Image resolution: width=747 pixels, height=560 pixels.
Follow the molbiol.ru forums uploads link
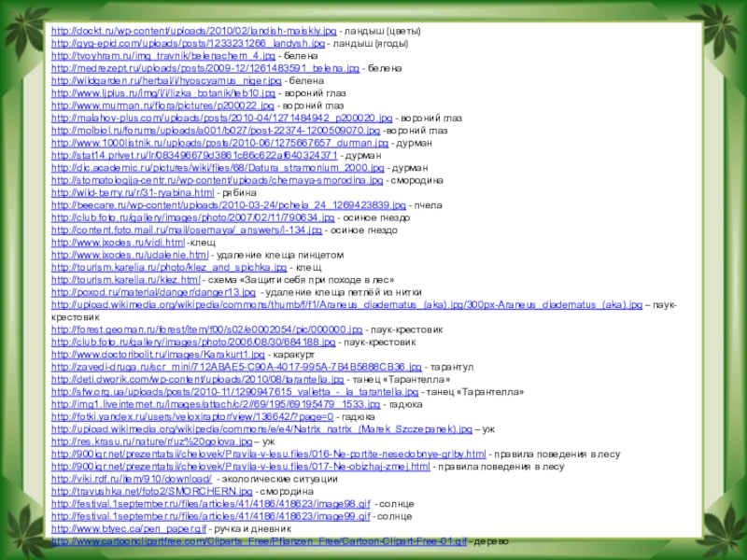[x=216, y=130]
